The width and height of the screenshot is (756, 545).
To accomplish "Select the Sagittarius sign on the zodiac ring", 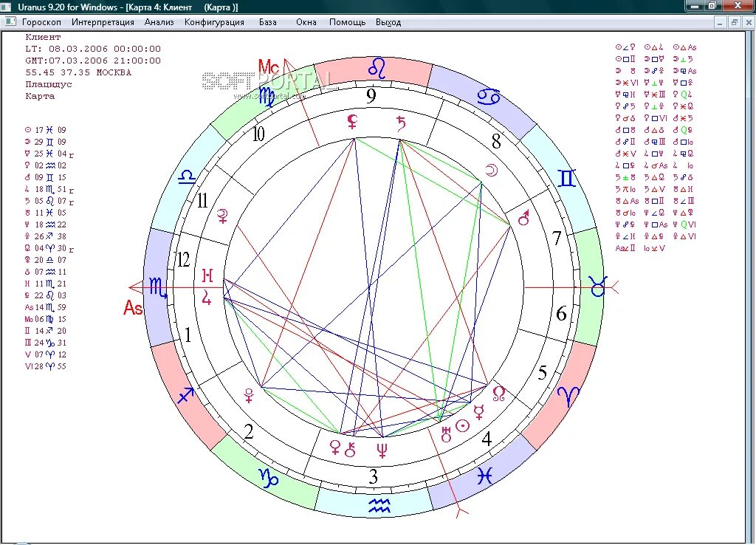I will point(185,395).
